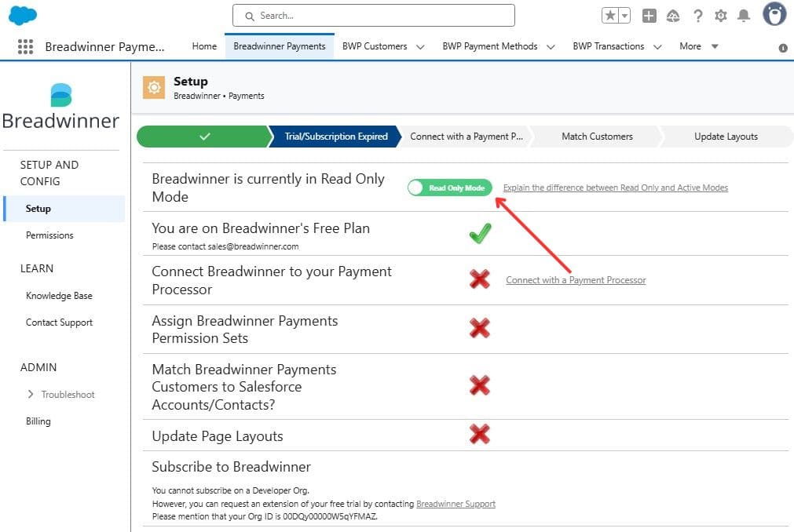Open the Favorites star icon
The width and height of the screenshot is (794, 532).
click(x=611, y=16)
